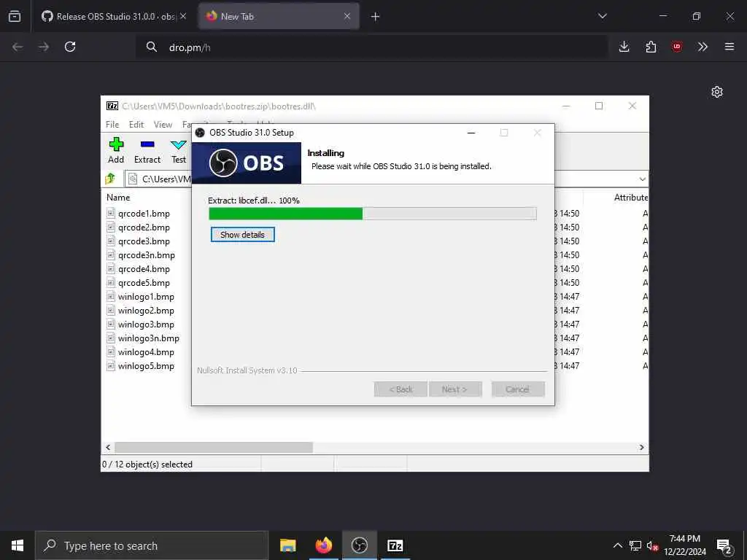
Task: Click the Attribute column header
Action: (x=630, y=197)
